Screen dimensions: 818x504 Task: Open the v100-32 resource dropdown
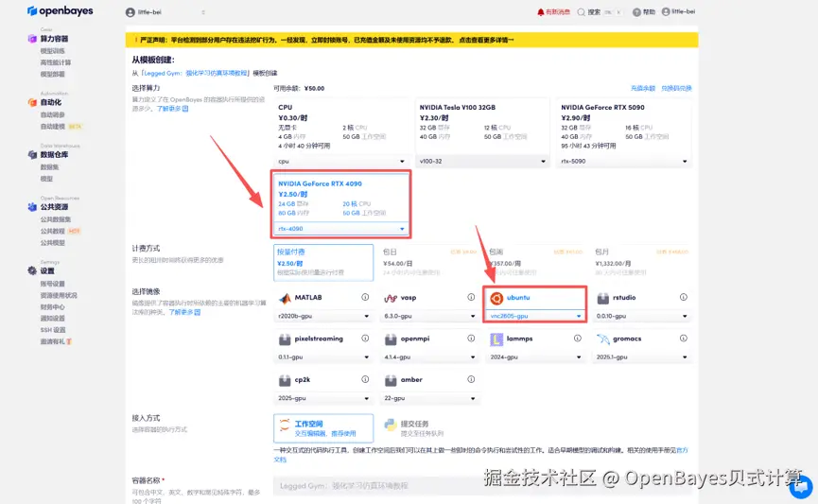point(482,161)
